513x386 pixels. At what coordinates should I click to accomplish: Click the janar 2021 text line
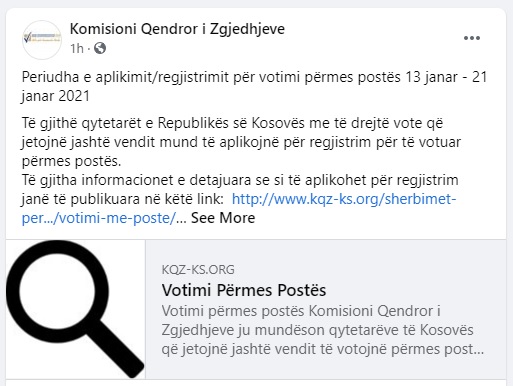tap(56, 96)
